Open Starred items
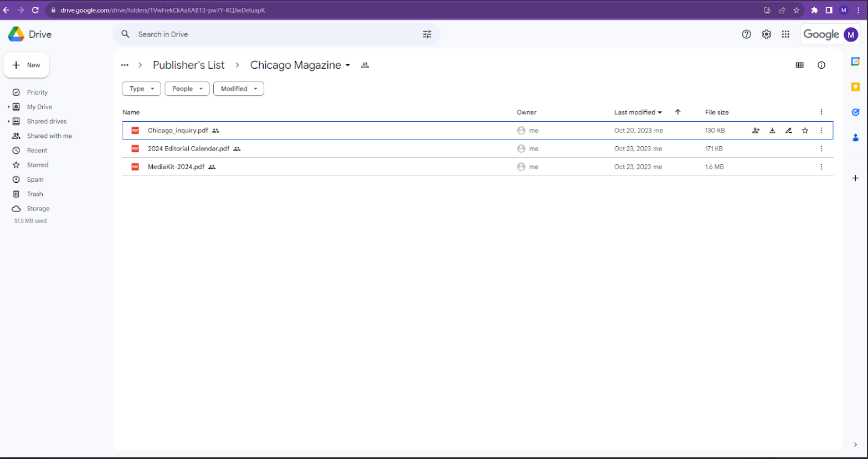Viewport: 868px width, 459px height. click(38, 165)
